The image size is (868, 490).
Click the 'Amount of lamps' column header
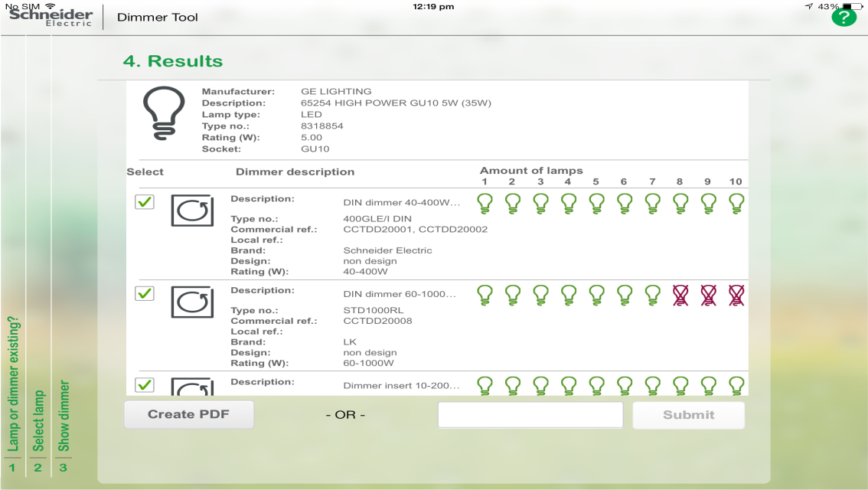tap(531, 171)
